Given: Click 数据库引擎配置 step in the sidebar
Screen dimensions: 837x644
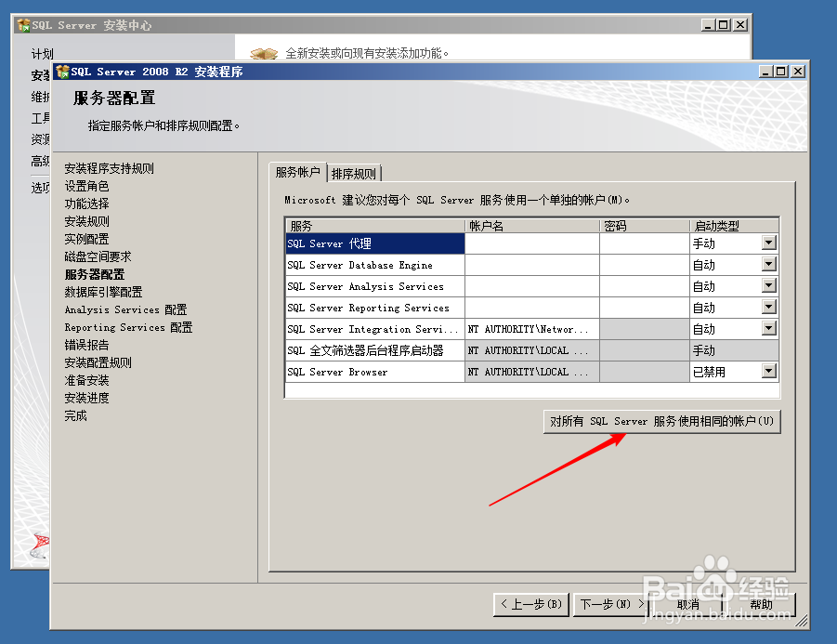Looking at the screenshot, I should pos(103,292).
